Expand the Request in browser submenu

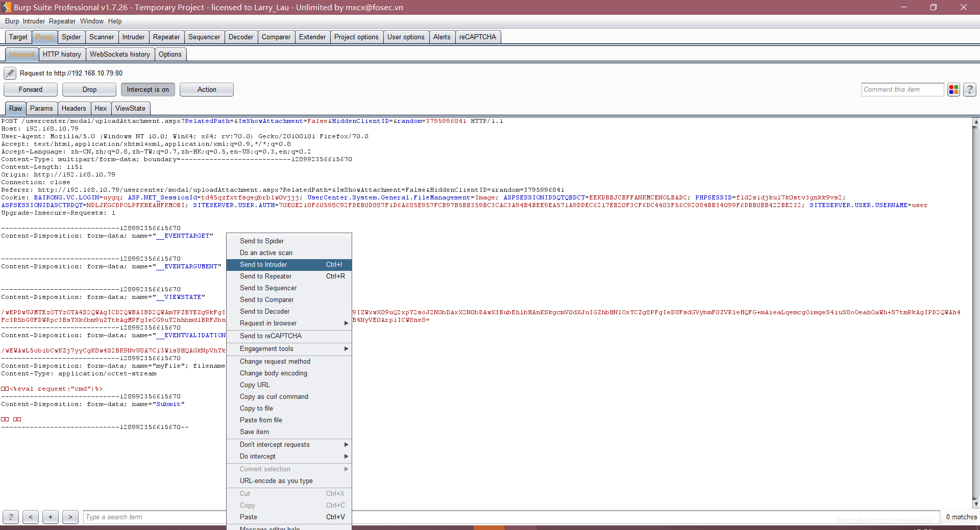click(289, 323)
